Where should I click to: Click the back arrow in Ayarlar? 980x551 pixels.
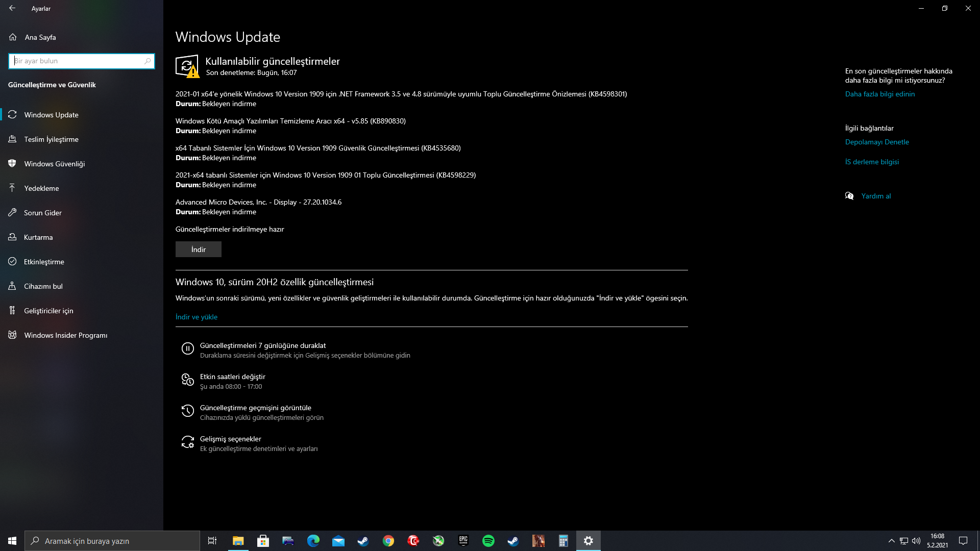tap(12, 8)
